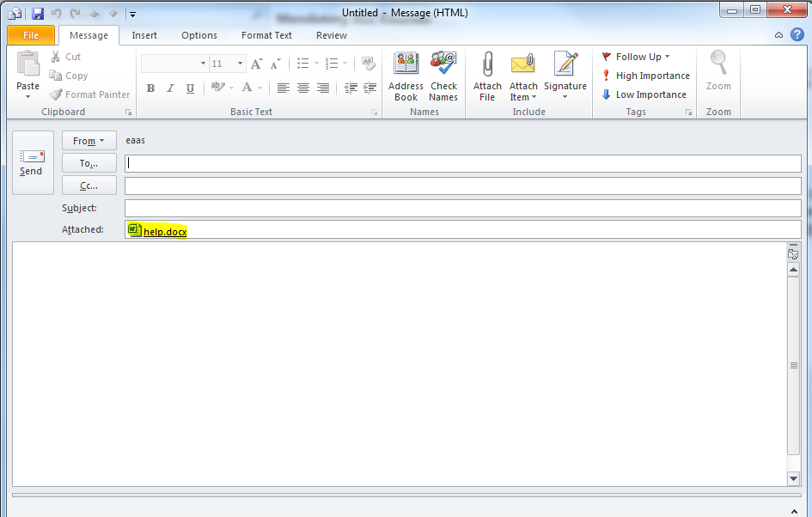Click the Redo arrow in the quick access toolbar
The width and height of the screenshot is (812, 517).
(75, 14)
